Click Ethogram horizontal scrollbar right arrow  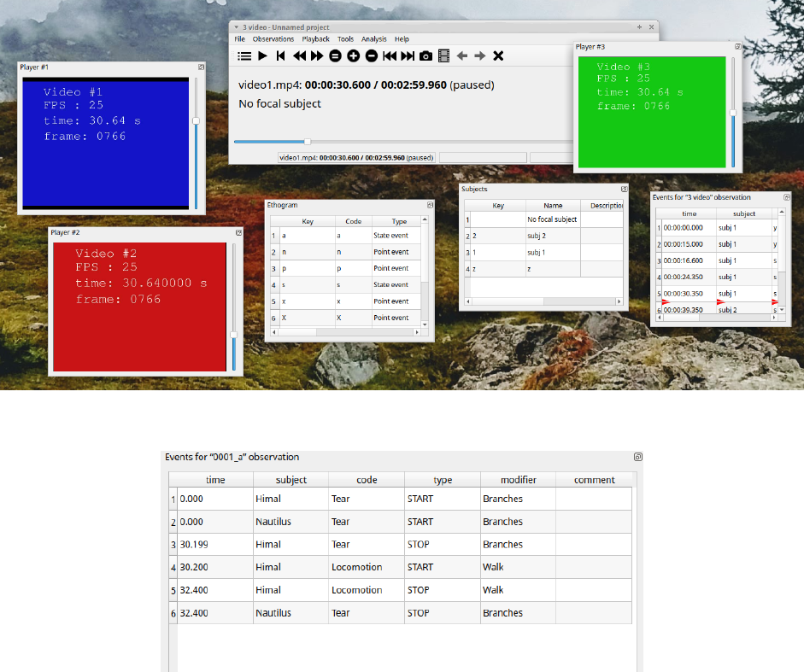click(x=417, y=332)
